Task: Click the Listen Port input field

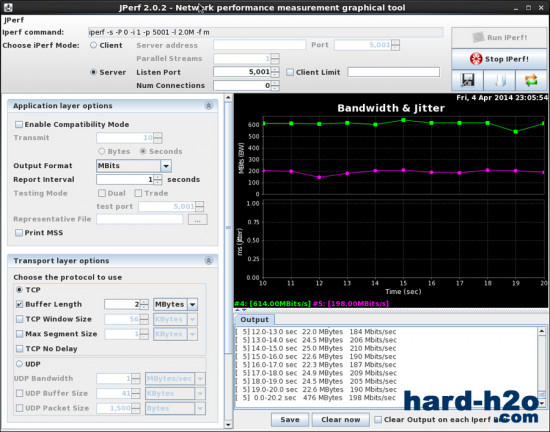Action: 242,72
